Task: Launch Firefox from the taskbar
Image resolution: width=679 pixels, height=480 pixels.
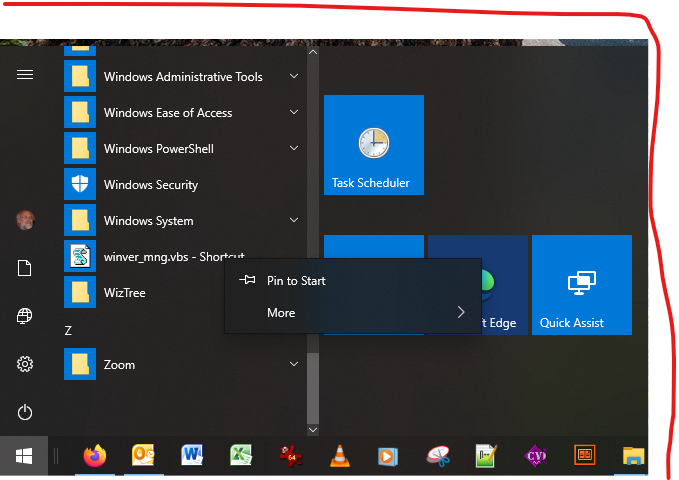Action: point(94,456)
